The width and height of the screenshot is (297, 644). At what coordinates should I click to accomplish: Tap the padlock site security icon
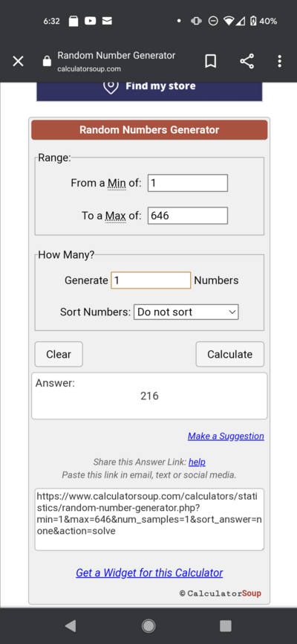(x=48, y=62)
